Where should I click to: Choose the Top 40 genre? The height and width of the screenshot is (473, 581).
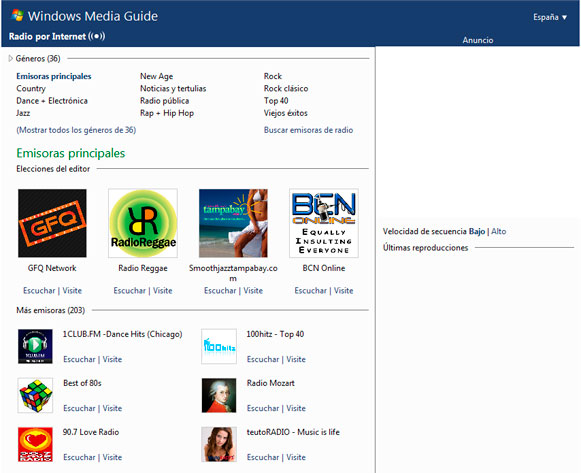tap(276, 101)
